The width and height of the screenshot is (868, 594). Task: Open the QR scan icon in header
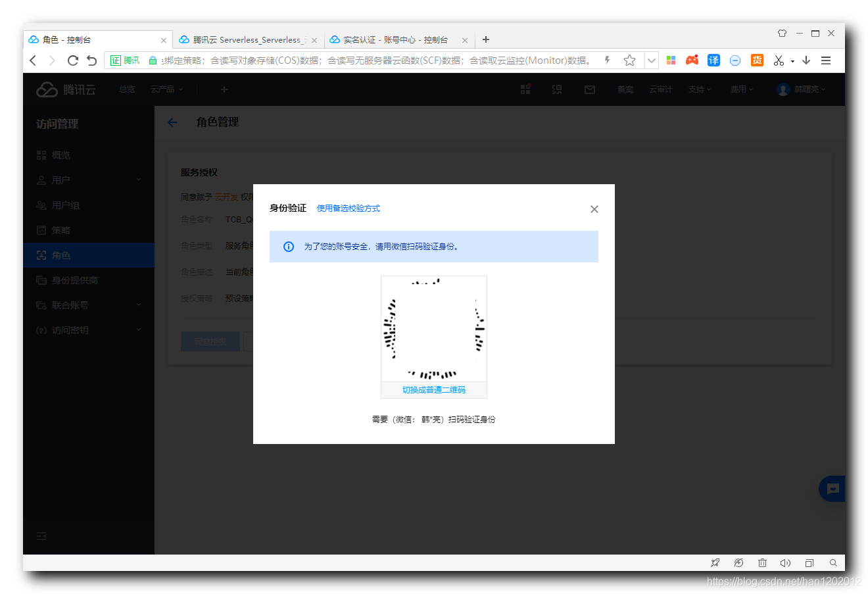point(557,89)
